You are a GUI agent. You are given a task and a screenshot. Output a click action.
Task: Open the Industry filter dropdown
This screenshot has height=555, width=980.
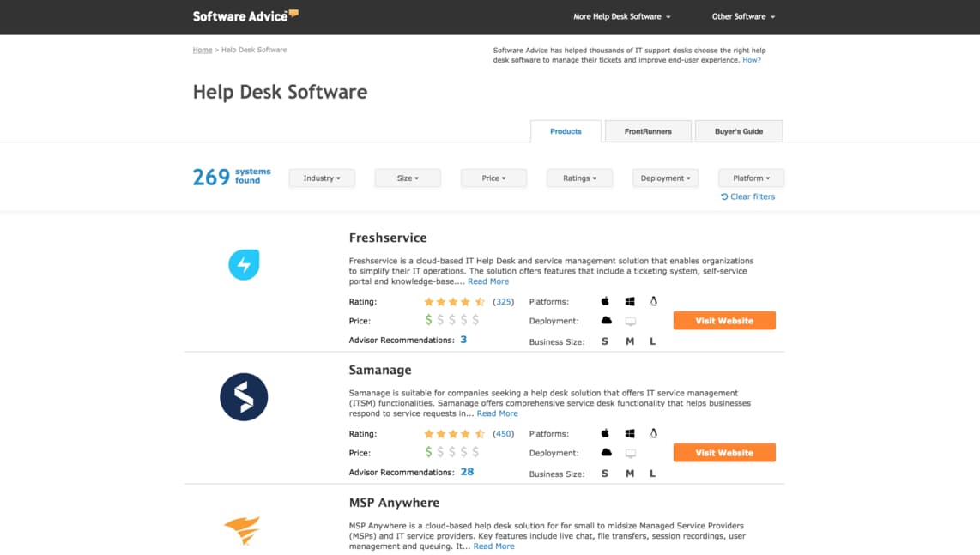click(322, 178)
